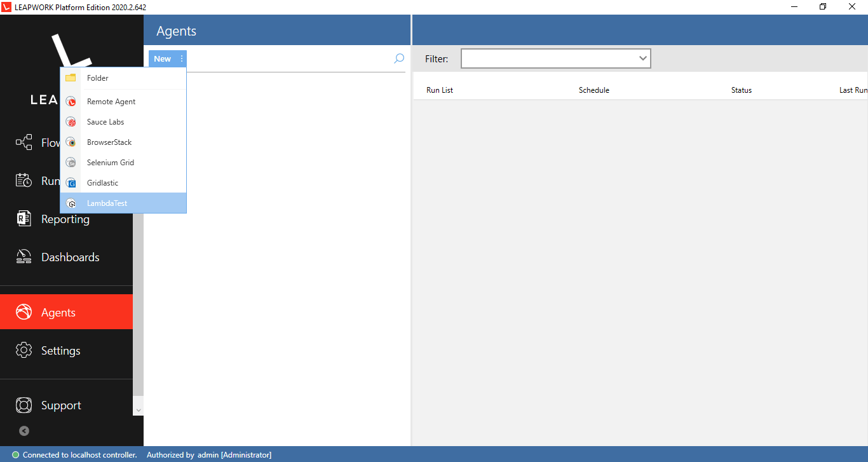This screenshot has width=868, height=462.
Task: Open Support via the lifebuoy icon
Action: pyautogui.click(x=24, y=405)
